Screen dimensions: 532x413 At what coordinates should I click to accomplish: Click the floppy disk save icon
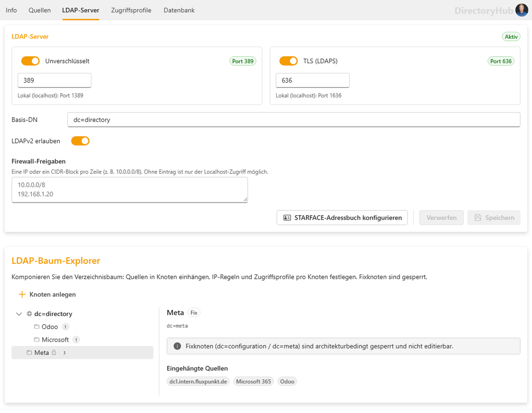point(478,218)
